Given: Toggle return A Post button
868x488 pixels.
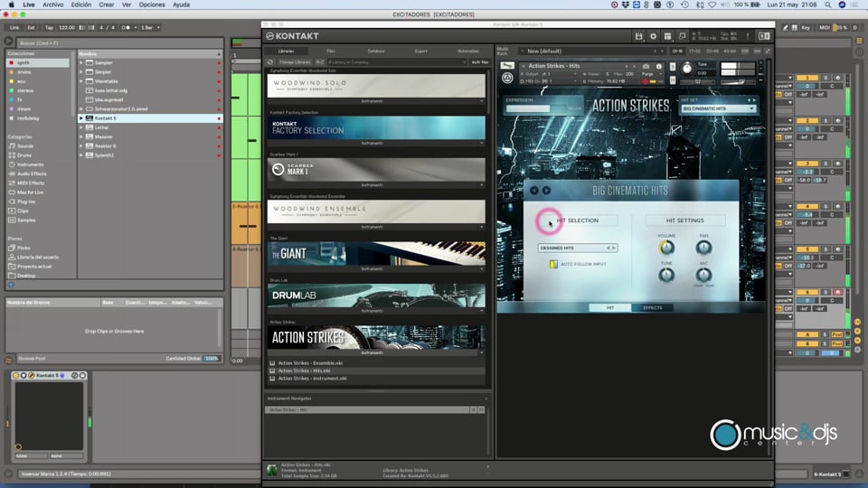Looking at the screenshot, I should point(836,334).
